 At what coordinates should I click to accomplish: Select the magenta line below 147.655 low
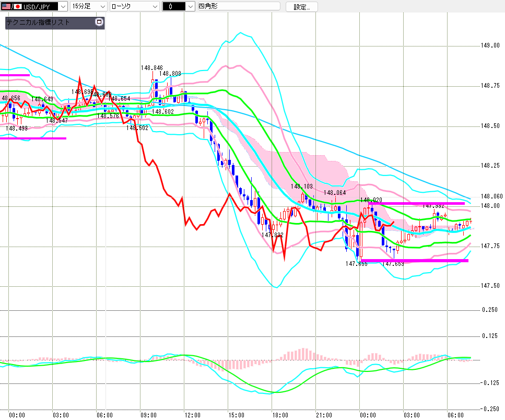pyautogui.click(x=414, y=260)
